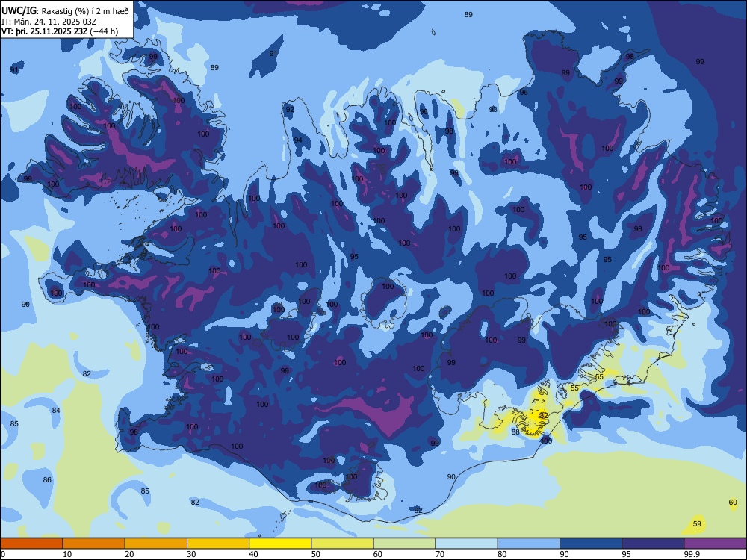
Task: Click the pale yellow 50–60 legend block
Action: (x=342, y=544)
